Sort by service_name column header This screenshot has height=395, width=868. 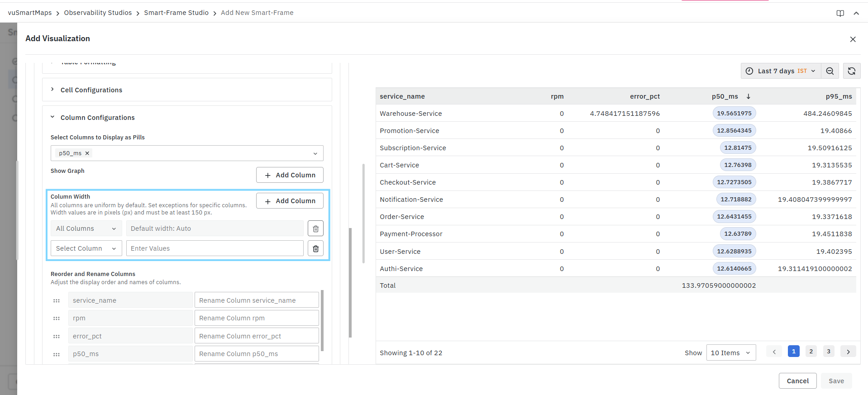[x=402, y=96]
